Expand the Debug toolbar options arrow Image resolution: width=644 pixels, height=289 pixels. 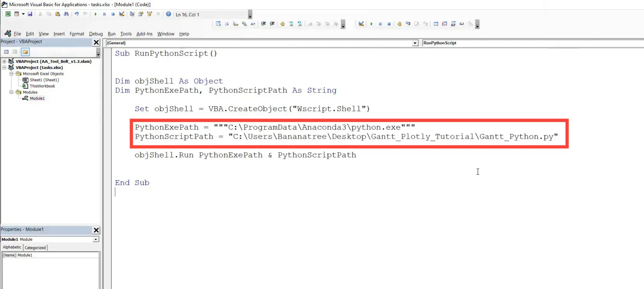[477, 24]
